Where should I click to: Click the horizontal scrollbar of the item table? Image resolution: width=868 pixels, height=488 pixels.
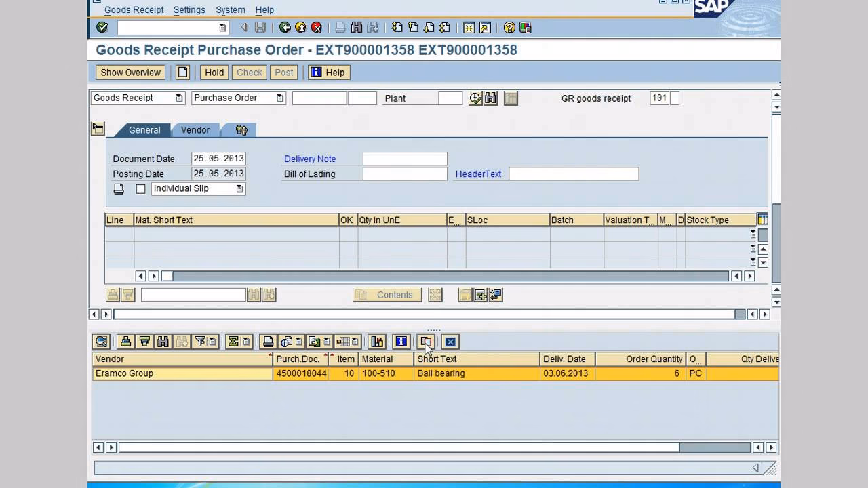click(441, 276)
